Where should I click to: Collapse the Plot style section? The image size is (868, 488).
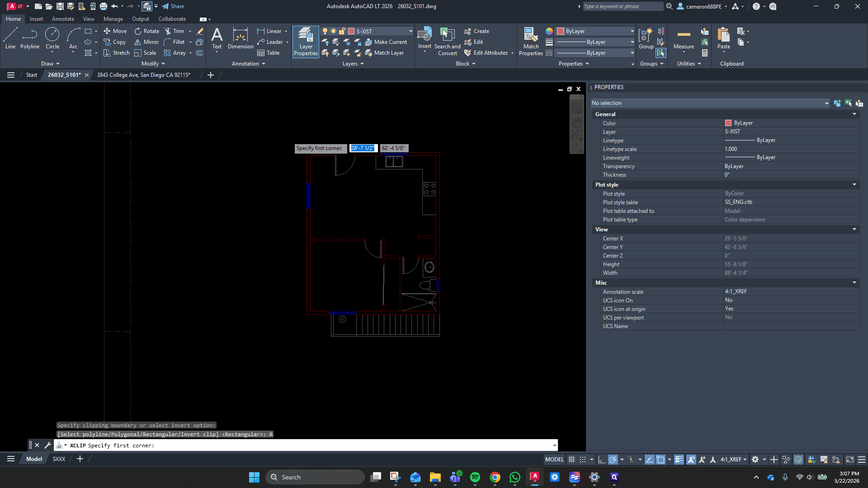point(854,185)
